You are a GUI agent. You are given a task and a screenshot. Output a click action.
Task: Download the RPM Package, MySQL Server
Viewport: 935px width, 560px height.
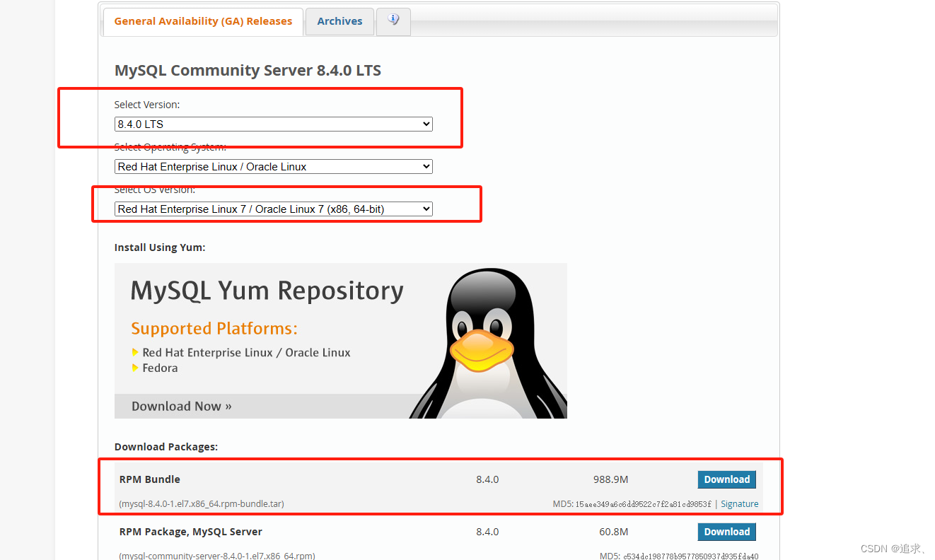(726, 532)
